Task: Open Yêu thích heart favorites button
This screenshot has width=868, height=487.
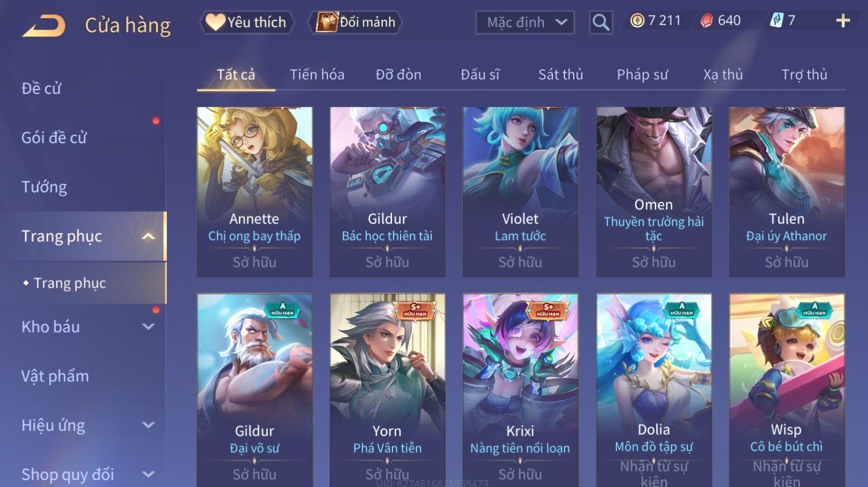Action: [246, 23]
